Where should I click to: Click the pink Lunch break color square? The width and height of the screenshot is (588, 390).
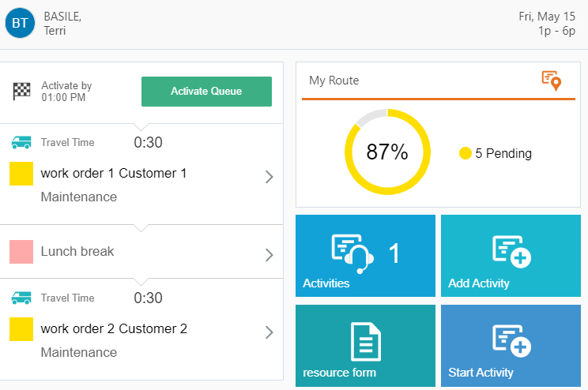pos(21,252)
